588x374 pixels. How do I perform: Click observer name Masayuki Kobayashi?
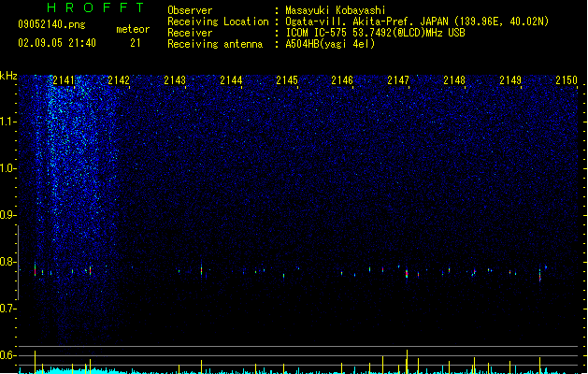pos(336,10)
